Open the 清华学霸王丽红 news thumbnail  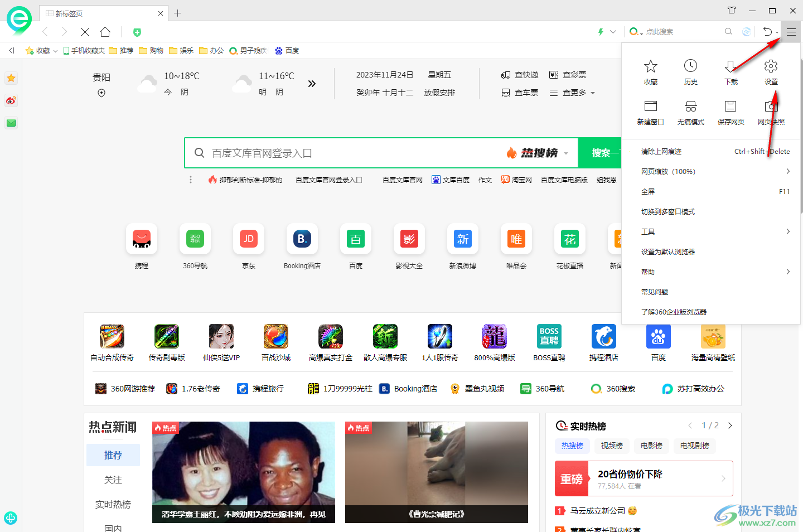click(x=244, y=472)
